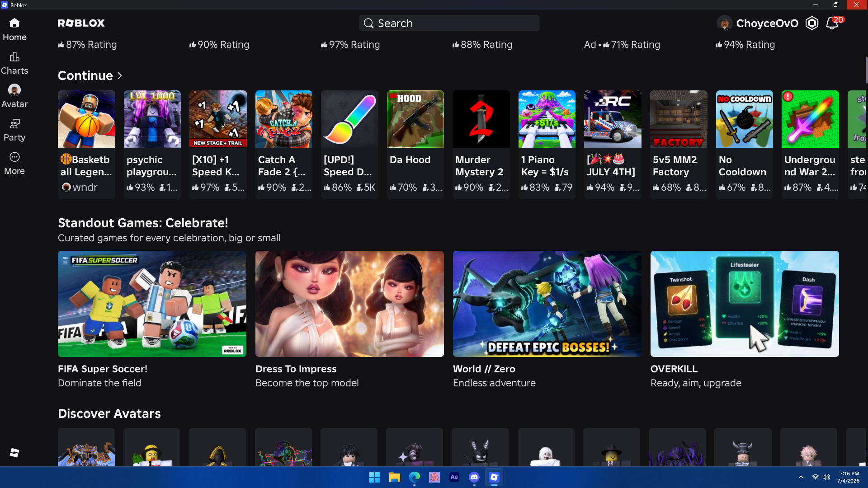This screenshot has width=868, height=488.
Task: Click the FIFA Super Soccer! title
Action: coord(103,369)
